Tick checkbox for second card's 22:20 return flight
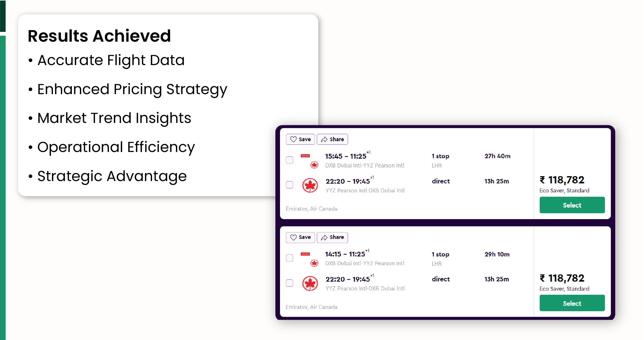The width and height of the screenshot is (644, 340). coord(290,283)
